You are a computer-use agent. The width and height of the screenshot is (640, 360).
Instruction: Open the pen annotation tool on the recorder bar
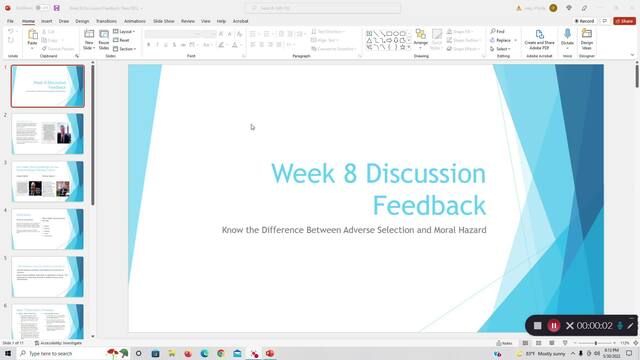631,325
